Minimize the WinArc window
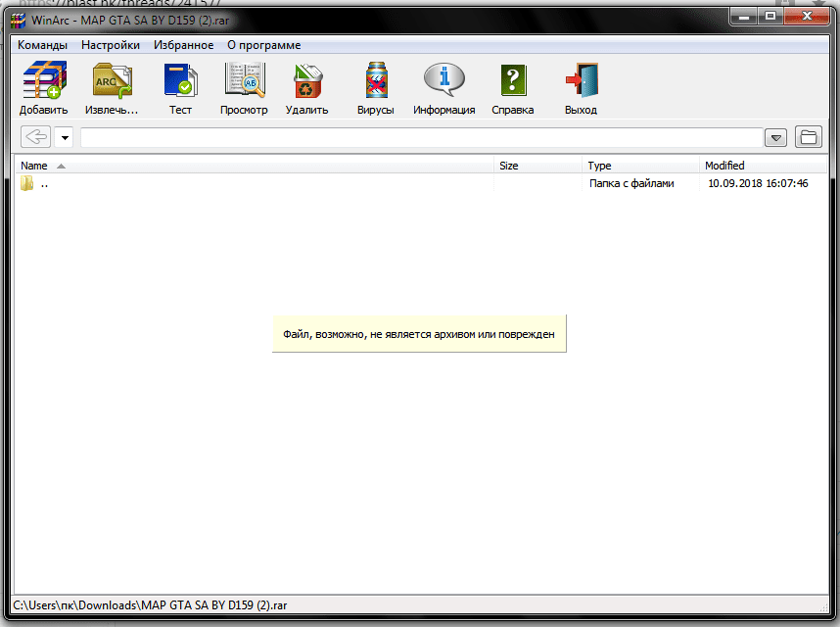 pos(743,16)
